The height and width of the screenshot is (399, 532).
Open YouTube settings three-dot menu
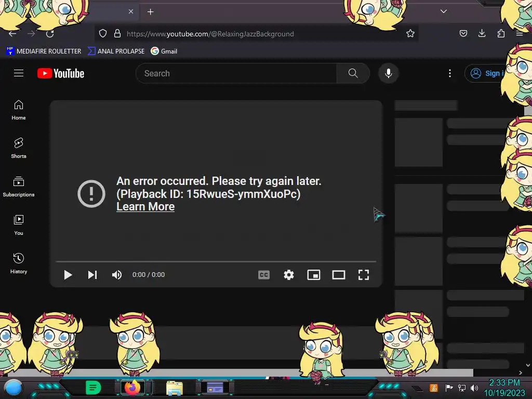pos(450,73)
